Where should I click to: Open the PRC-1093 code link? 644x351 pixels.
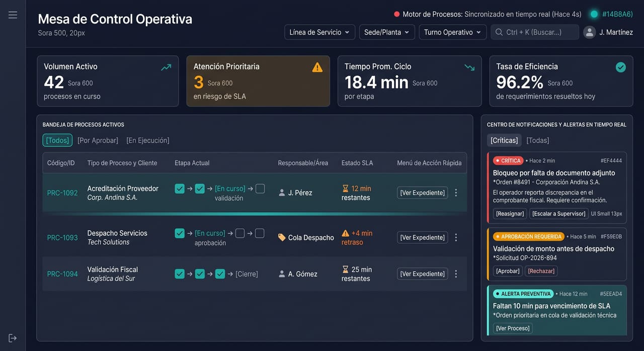pyautogui.click(x=62, y=237)
